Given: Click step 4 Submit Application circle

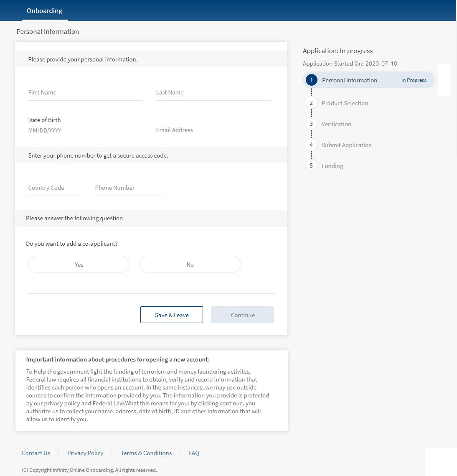Looking at the screenshot, I should click(x=311, y=145).
